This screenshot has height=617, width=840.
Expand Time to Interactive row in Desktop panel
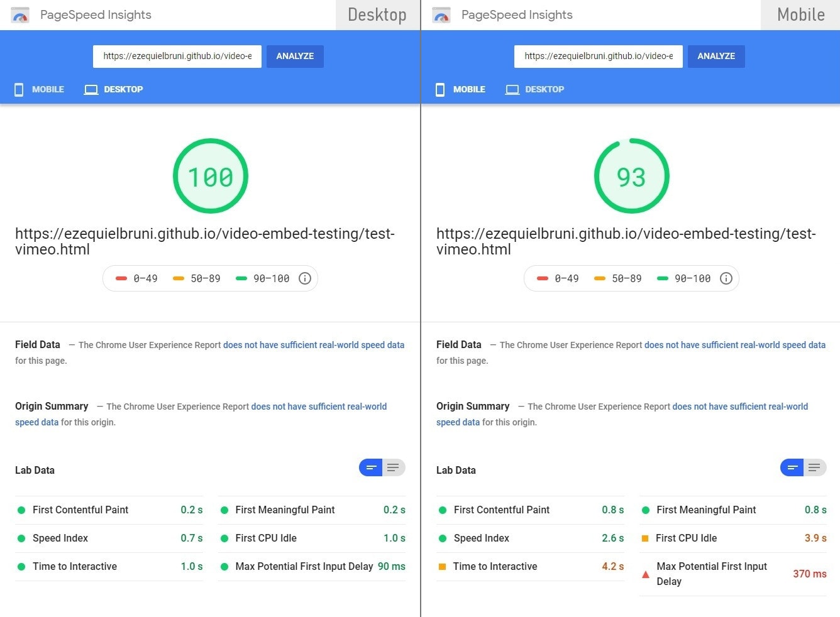click(109, 567)
